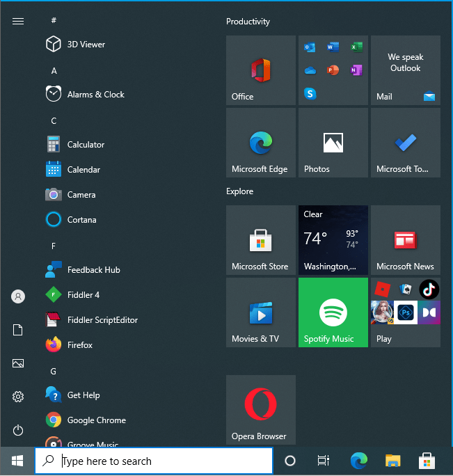This screenshot has height=476, width=453.
Task: Click the C letter header
Action: coord(54,121)
